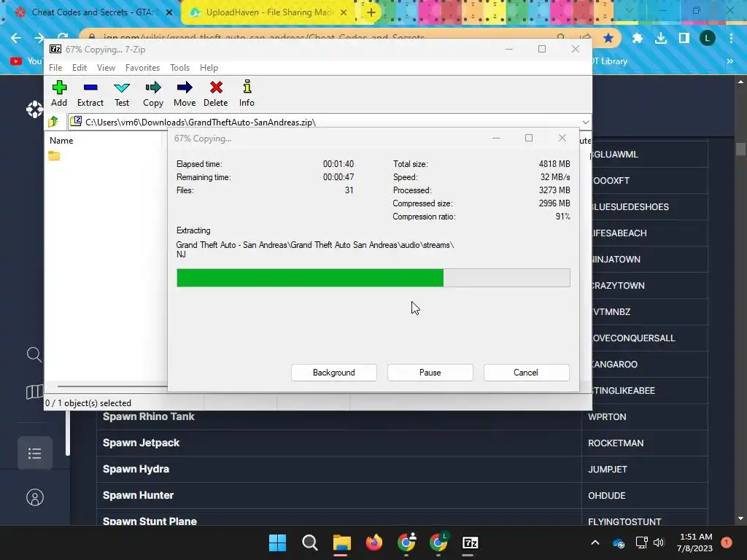Open File menu in 7-Zip

55,68
